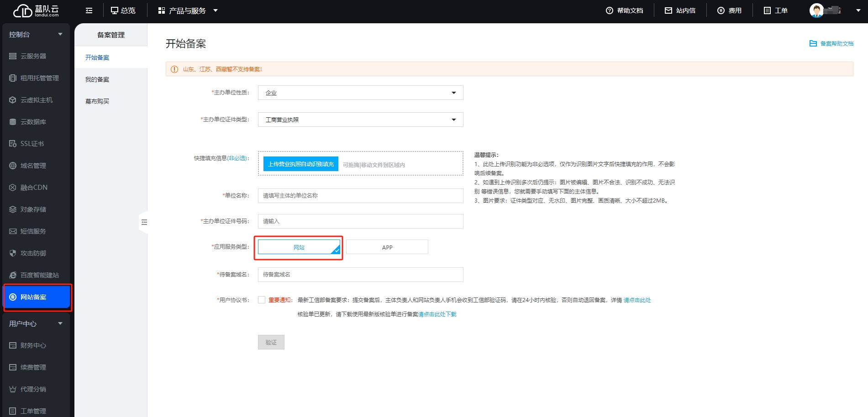The height and width of the screenshot is (417, 868).
Task: Choose APP as application service type
Action: click(387, 247)
